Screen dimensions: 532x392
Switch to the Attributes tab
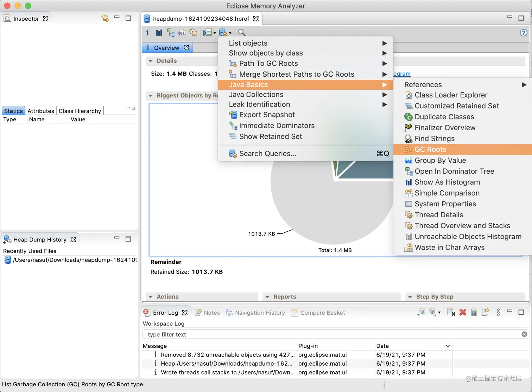point(41,111)
